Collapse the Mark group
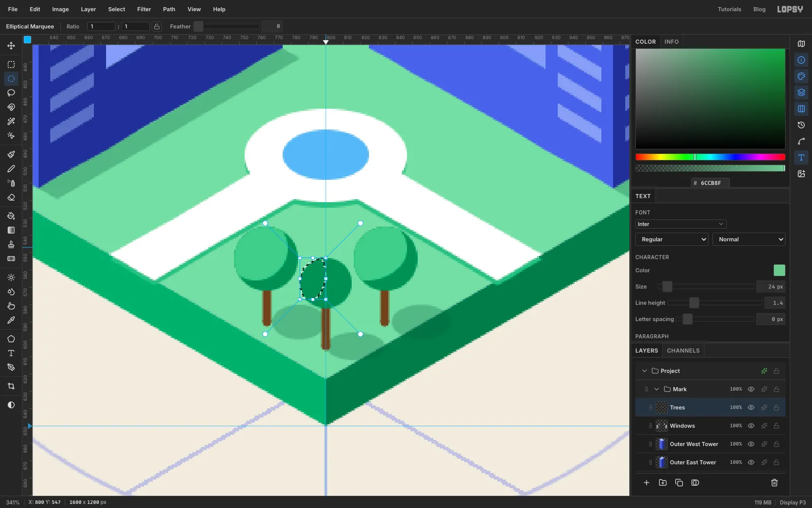 657,389
